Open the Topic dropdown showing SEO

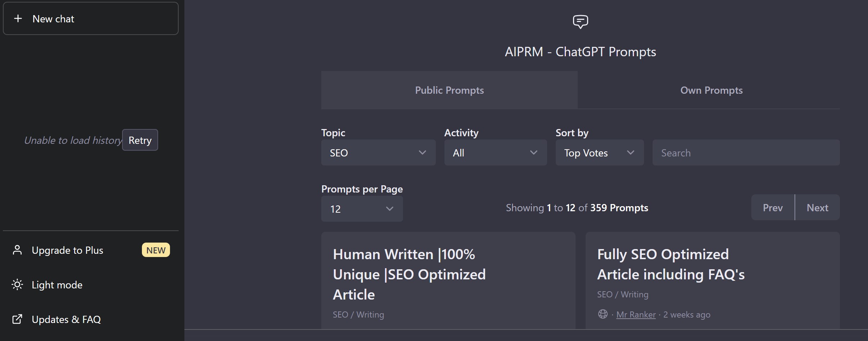click(378, 153)
